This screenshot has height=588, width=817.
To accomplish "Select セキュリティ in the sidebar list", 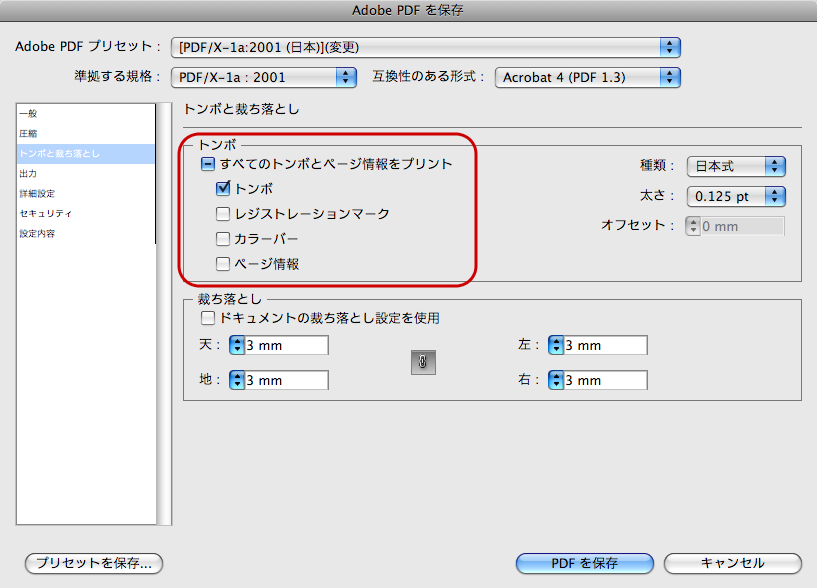I will [x=86, y=214].
